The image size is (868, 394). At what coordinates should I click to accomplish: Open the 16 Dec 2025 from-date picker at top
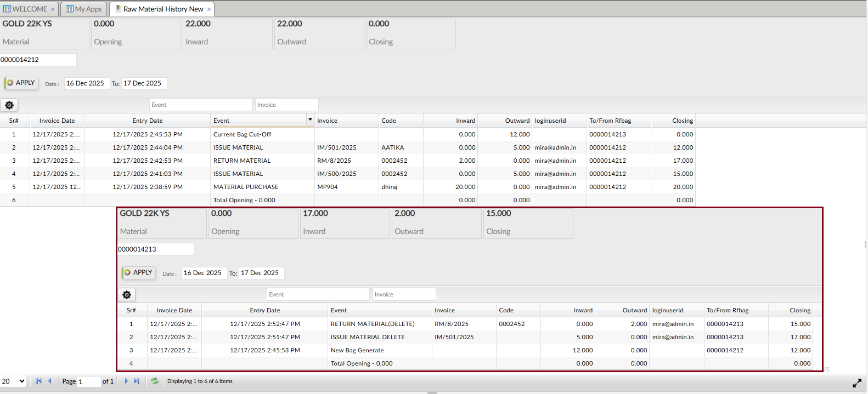point(87,83)
